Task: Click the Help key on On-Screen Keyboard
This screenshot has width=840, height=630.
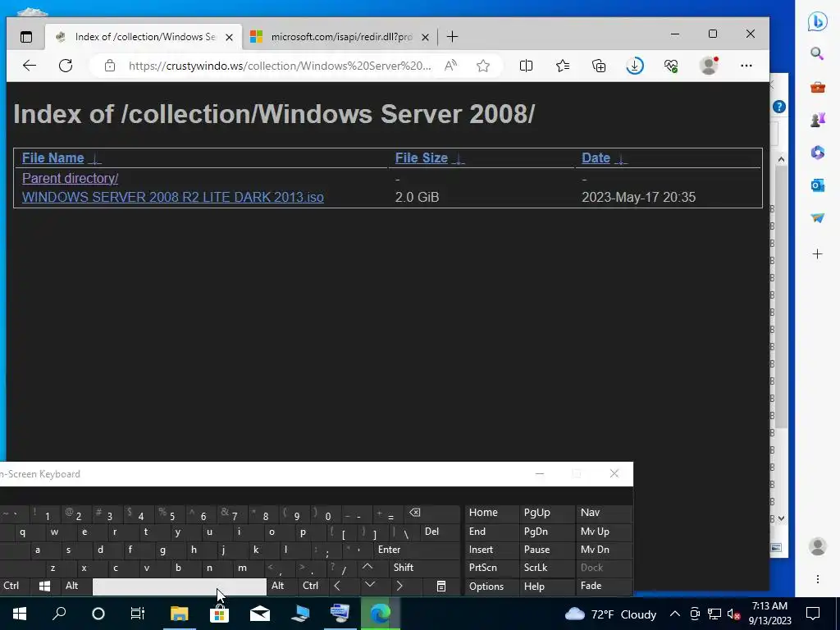Action: point(546,586)
